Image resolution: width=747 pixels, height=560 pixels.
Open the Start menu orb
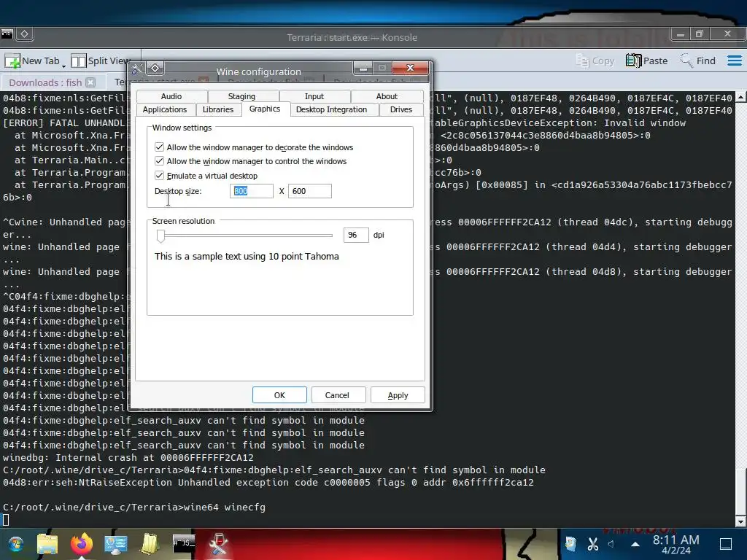pyautogui.click(x=16, y=544)
